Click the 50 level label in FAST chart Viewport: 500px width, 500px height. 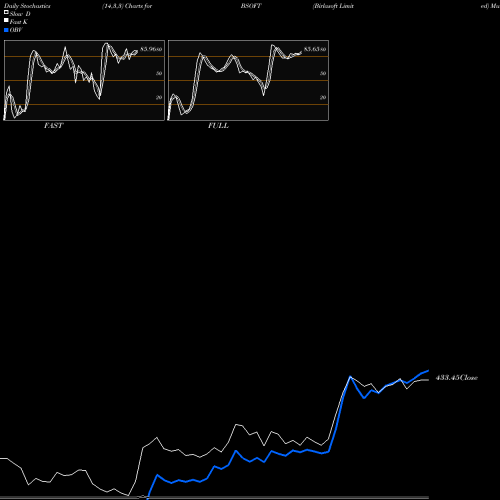(159, 73)
